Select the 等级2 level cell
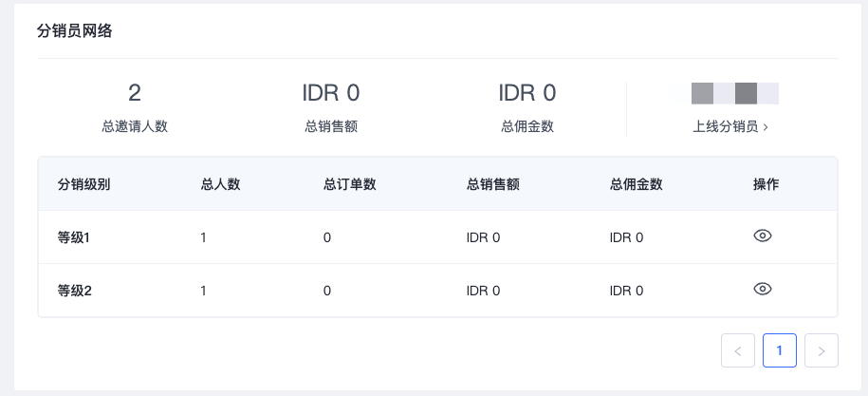868x396 pixels. tap(74, 291)
